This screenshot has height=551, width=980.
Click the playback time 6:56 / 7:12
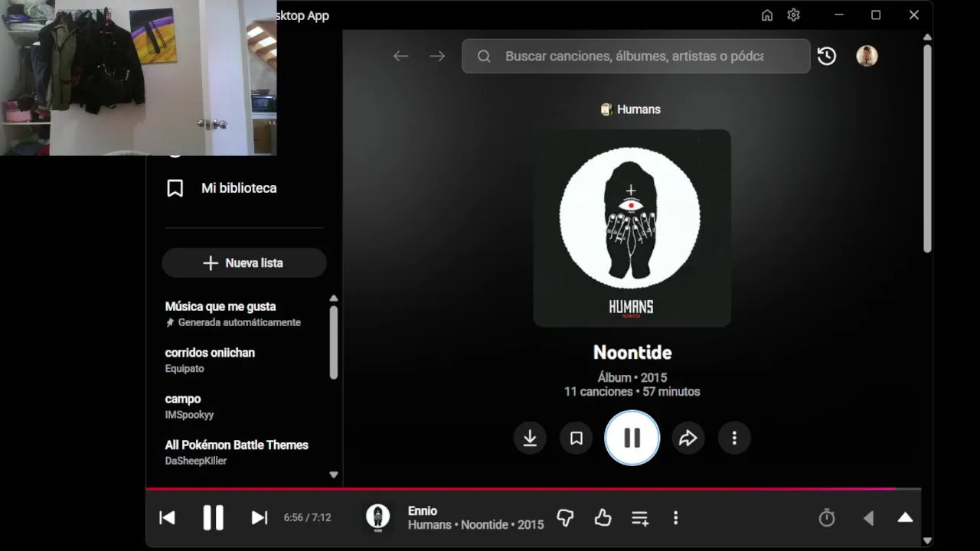(307, 518)
